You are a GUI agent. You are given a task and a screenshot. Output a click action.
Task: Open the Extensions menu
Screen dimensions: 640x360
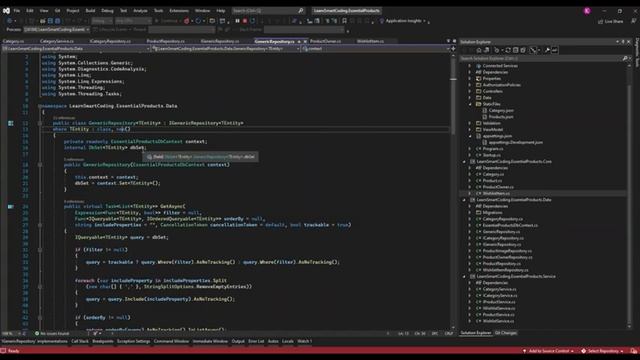179,11
